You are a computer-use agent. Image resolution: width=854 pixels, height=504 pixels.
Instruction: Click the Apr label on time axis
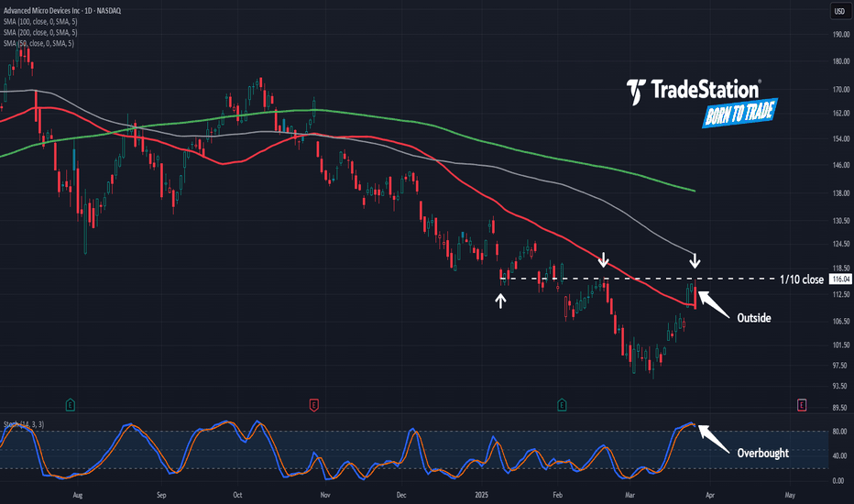[709, 495]
